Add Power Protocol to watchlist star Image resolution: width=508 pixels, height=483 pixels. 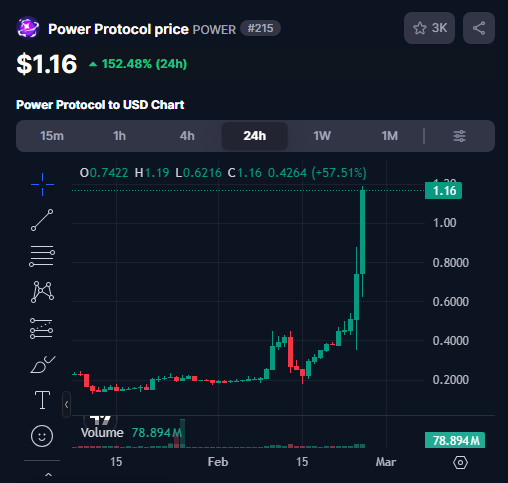(x=429, y=28)
